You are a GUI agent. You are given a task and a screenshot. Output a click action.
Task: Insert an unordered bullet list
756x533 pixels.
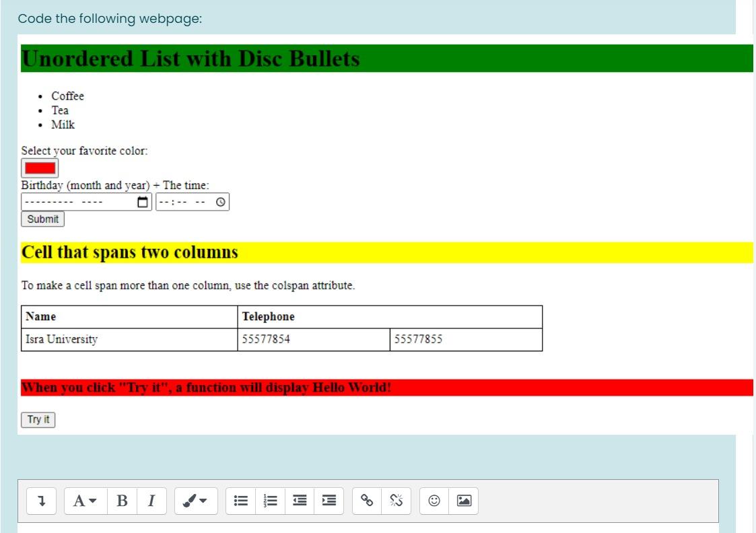click(240, 501)
